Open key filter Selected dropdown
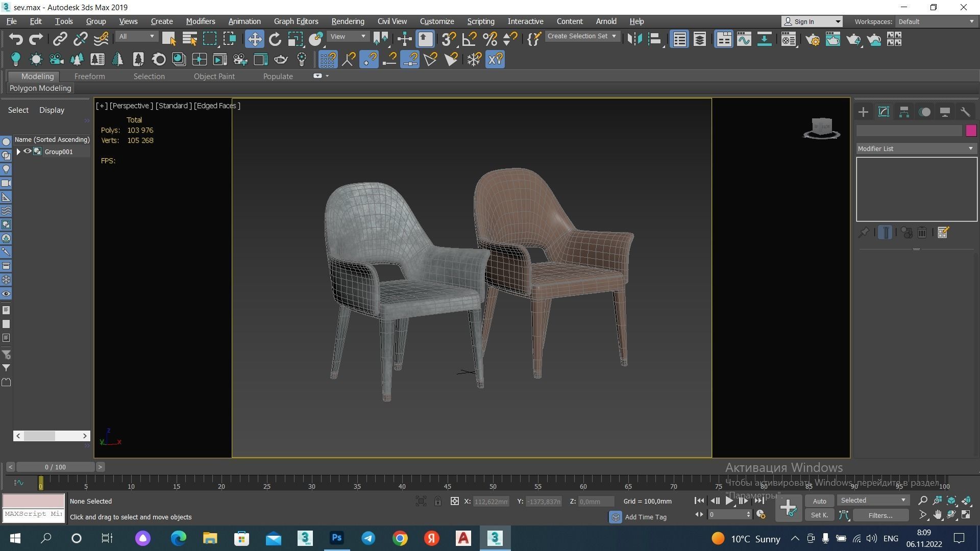This screenshot has width=980, height=551. coord(873,500)
